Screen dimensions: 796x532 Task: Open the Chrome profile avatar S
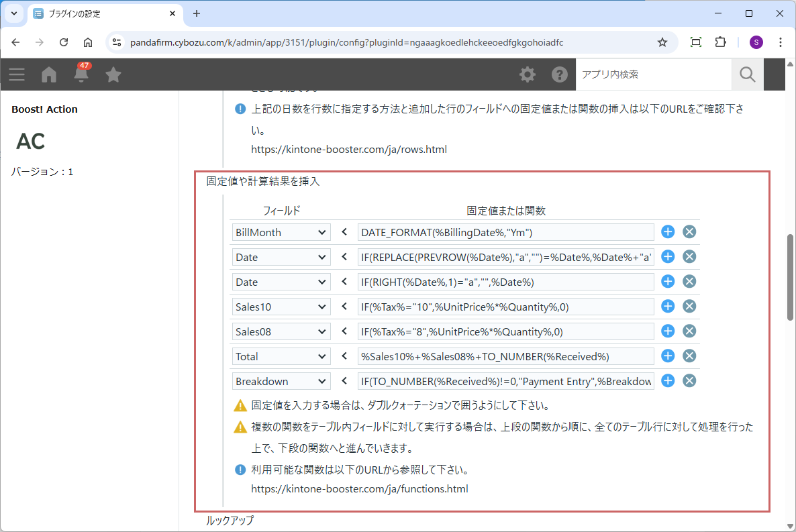[x=756, y=42]
